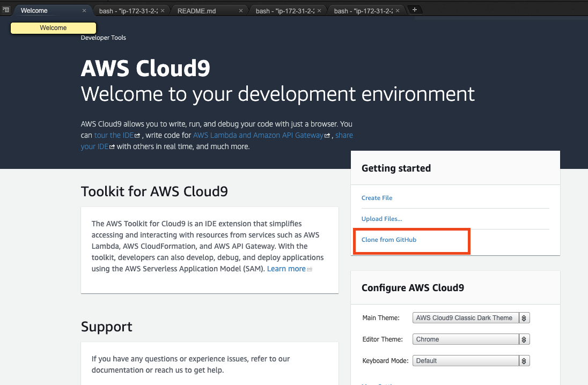Click the 'Keyboard Mode:' label
This screenshot has height=385, width=588.
tap(385, 361)
